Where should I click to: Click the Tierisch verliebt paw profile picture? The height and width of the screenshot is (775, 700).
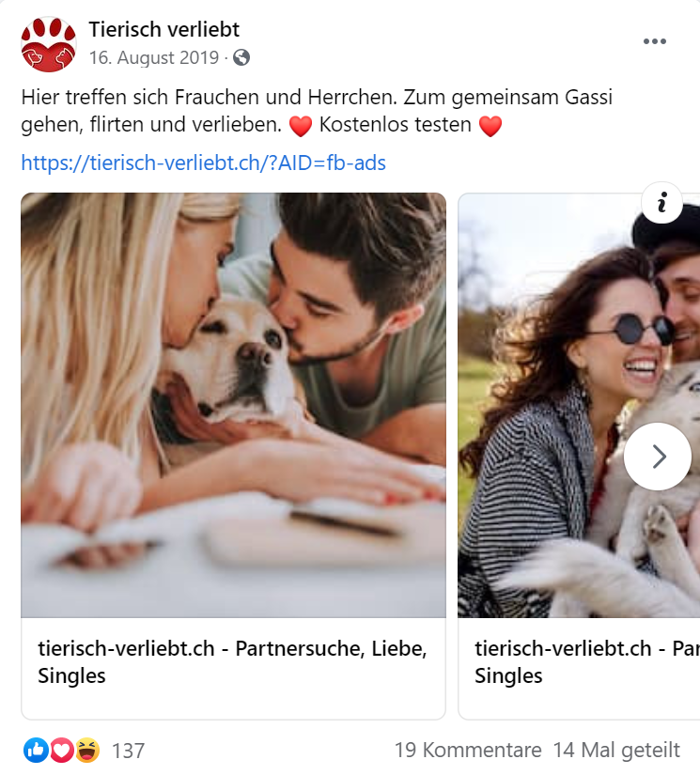pyautogui.click(x=49, y=44)
